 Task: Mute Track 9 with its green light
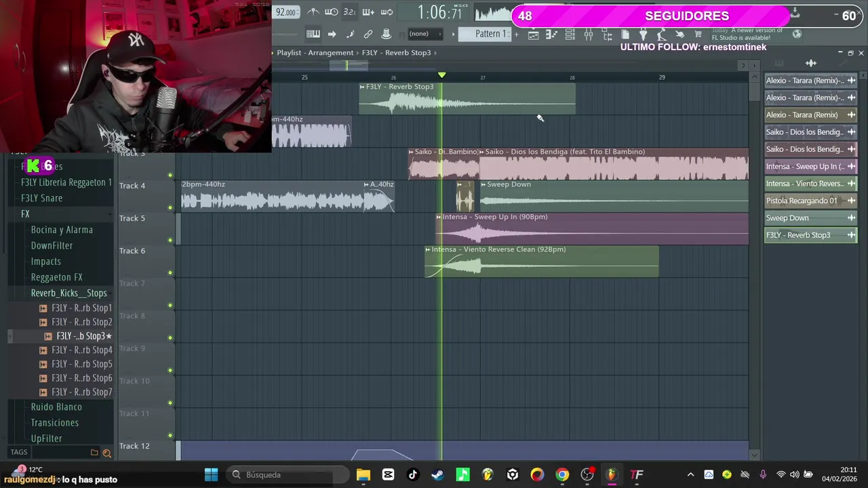point(170,371)
